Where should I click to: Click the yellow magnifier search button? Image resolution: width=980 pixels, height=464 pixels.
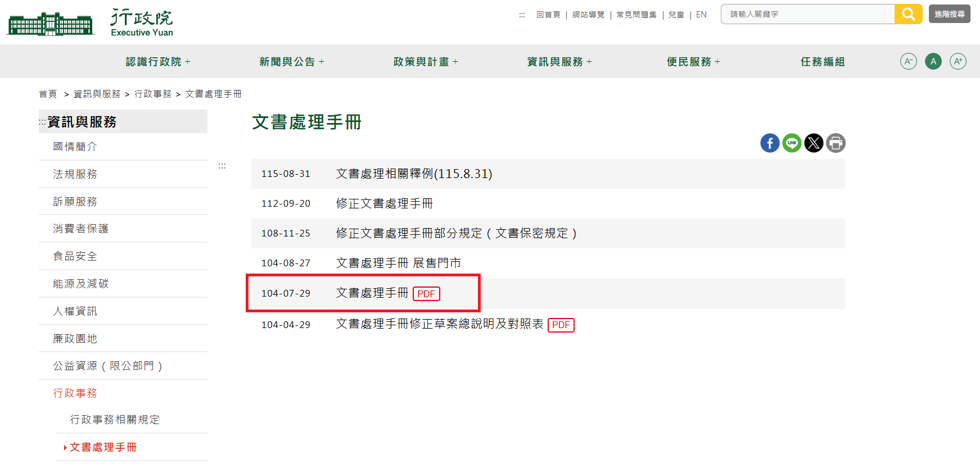point(909,14)
